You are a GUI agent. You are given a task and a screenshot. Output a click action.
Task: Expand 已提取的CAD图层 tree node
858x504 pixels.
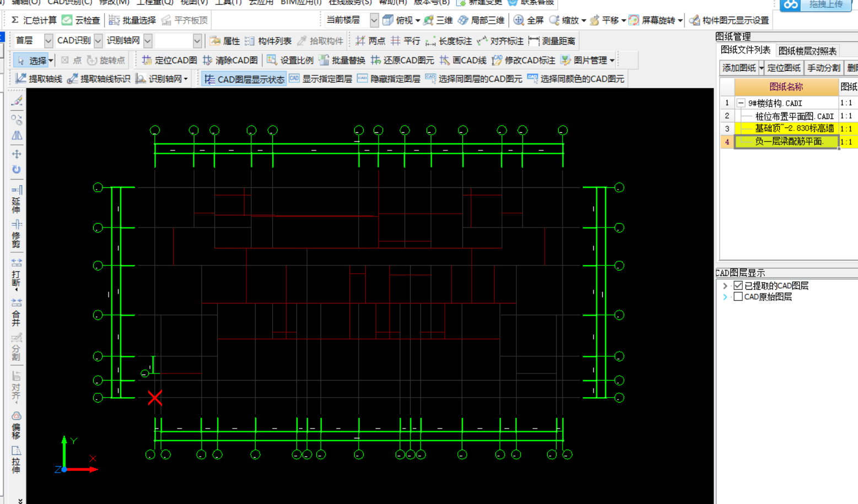(x=725, y=285)
